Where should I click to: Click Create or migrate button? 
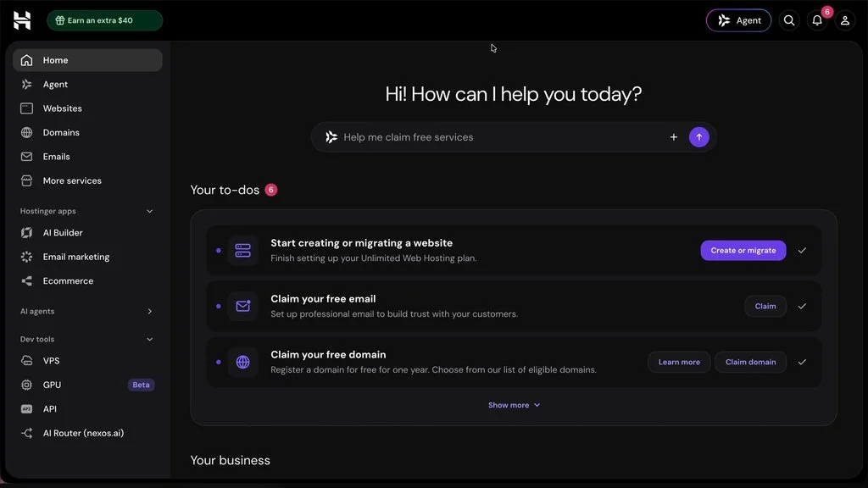coord(743,251)
